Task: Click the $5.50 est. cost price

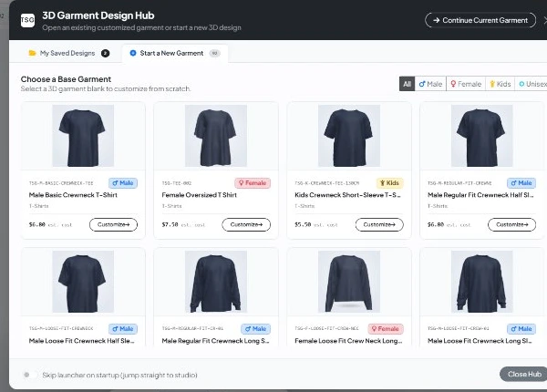Action: [316, 225]
